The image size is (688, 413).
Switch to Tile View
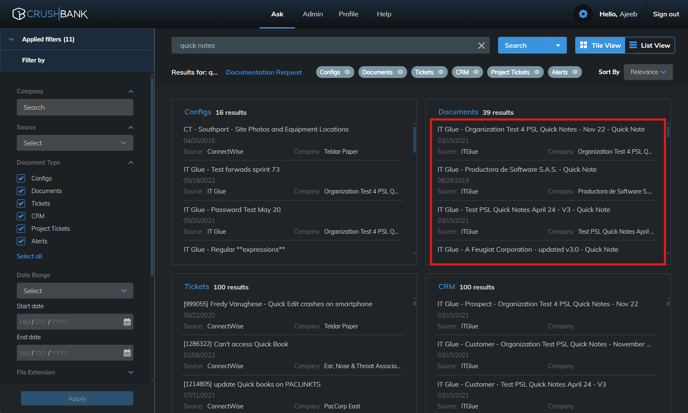[600, 45]
